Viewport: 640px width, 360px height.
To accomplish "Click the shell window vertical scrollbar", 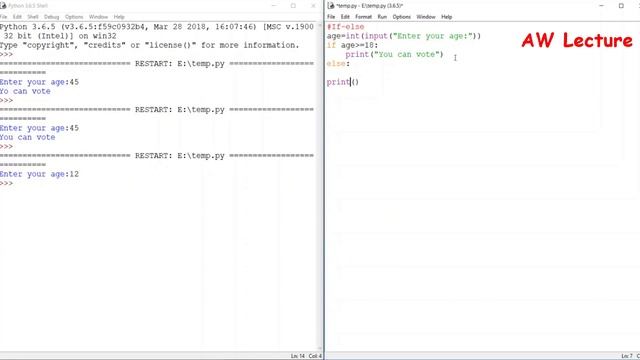I will (320, 187).
